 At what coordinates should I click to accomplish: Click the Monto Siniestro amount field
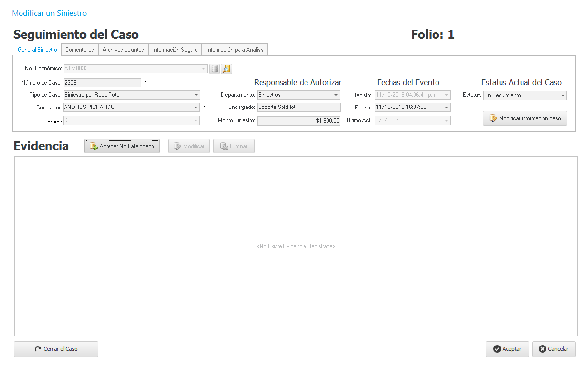298,121
